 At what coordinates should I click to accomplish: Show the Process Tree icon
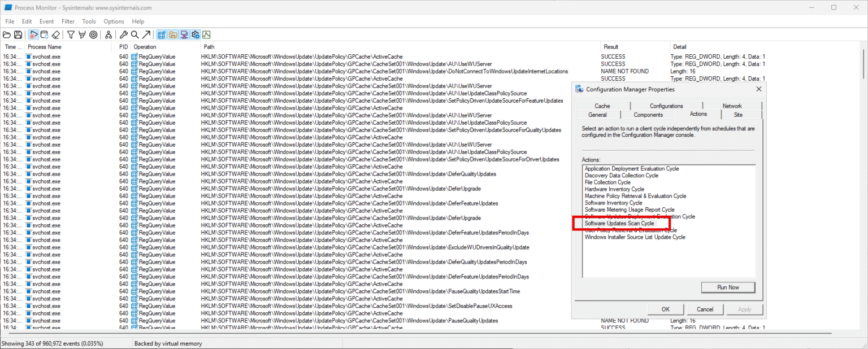[x=108, y=34]
